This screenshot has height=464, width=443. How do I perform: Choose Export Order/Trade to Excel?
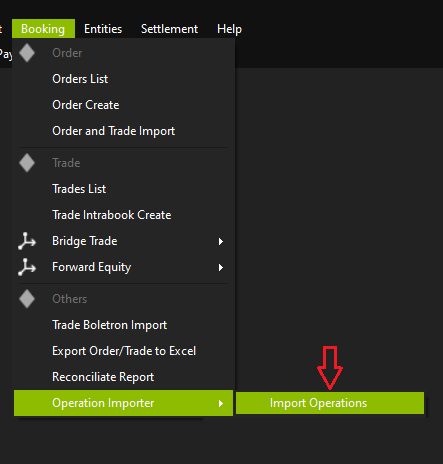[x=123, y=351]
